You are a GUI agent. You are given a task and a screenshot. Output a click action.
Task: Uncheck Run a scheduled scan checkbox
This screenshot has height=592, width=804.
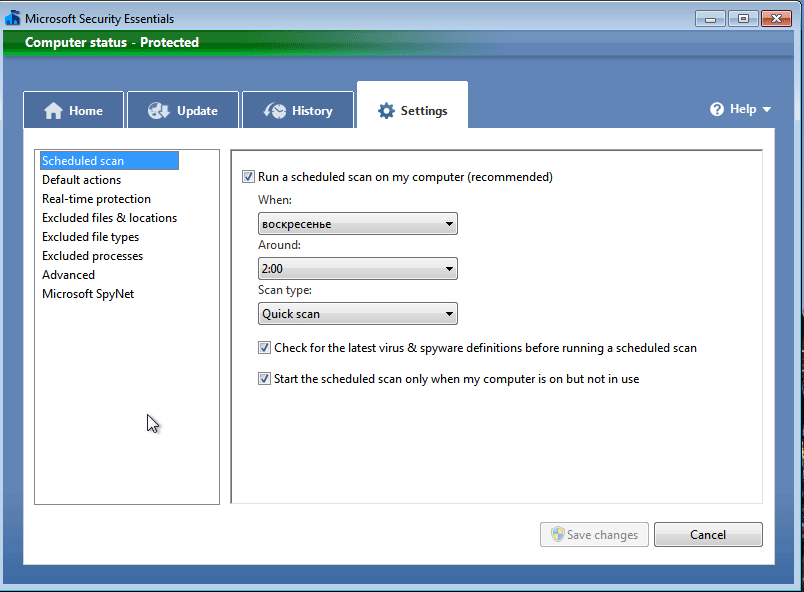[248, 177]
